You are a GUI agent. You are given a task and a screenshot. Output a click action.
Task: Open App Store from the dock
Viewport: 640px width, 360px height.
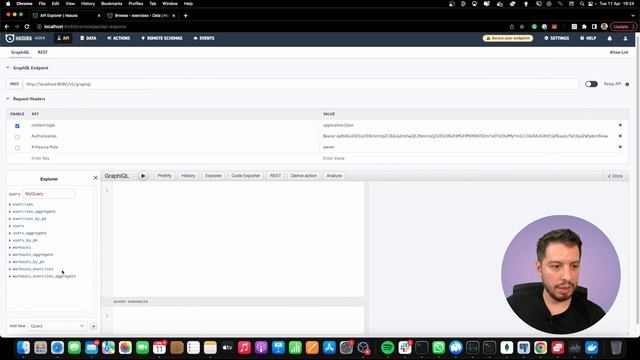pyautogui.click(x=329, y=347)
